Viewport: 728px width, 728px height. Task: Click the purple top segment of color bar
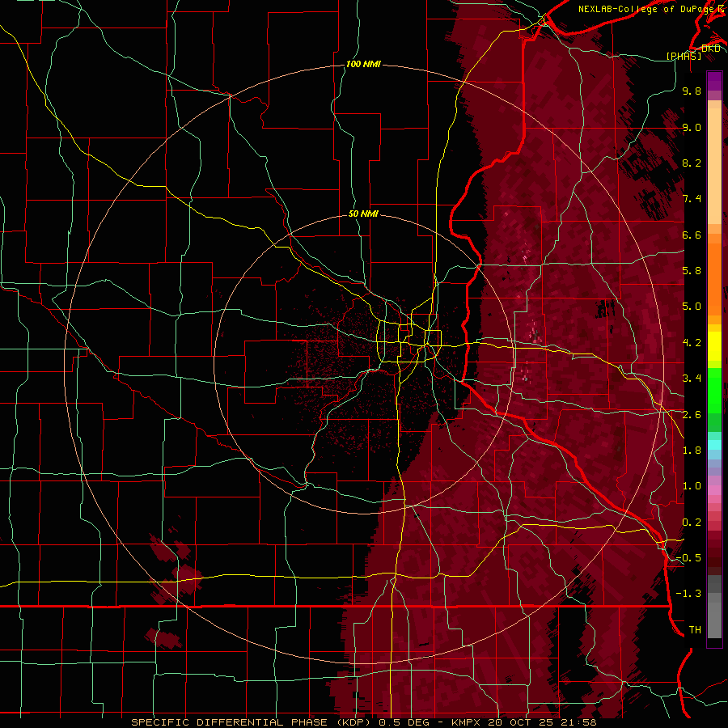714,81
